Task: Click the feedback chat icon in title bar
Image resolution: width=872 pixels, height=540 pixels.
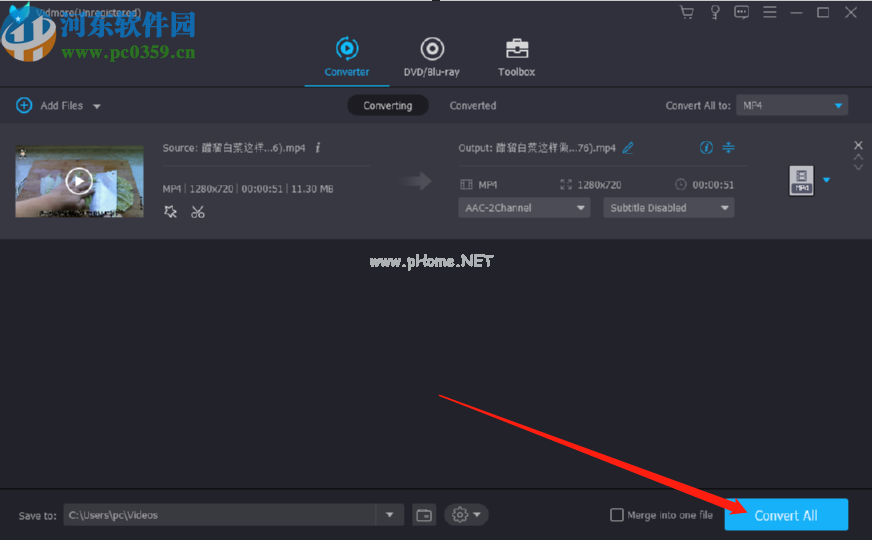Action: [742, 12]
